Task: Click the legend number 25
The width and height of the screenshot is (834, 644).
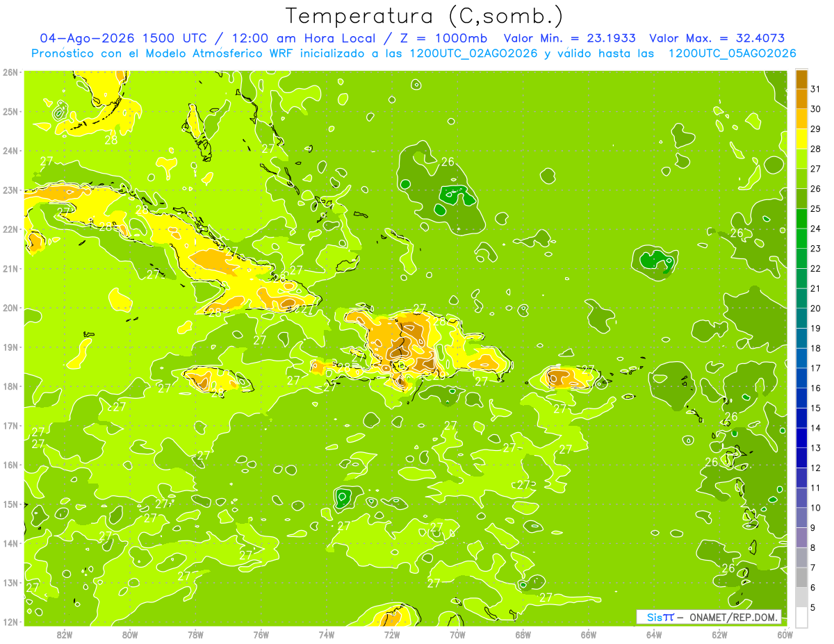Action: point(816,208)
